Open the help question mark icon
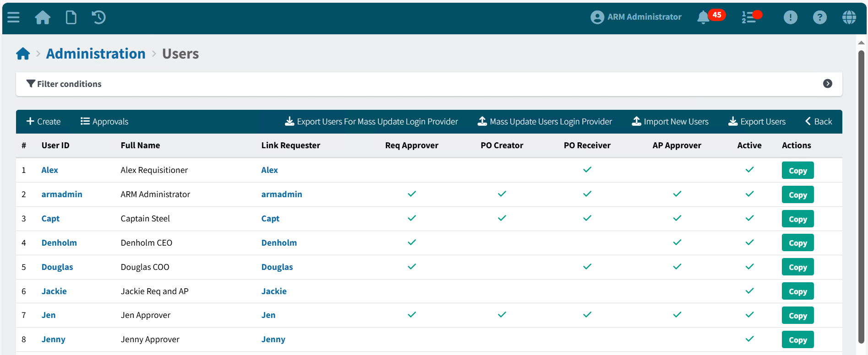The height and width of the screenshot is (355, 868). pos(819,17)
